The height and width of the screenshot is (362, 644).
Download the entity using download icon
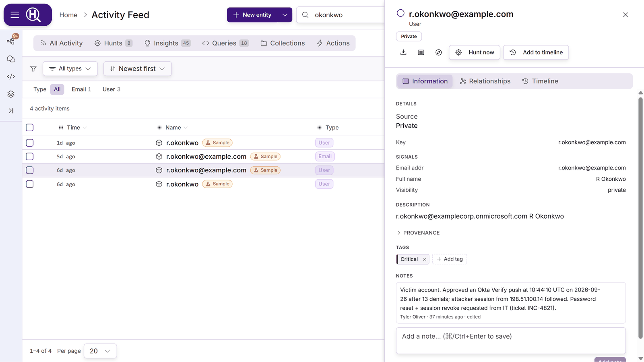pos(403,52)
